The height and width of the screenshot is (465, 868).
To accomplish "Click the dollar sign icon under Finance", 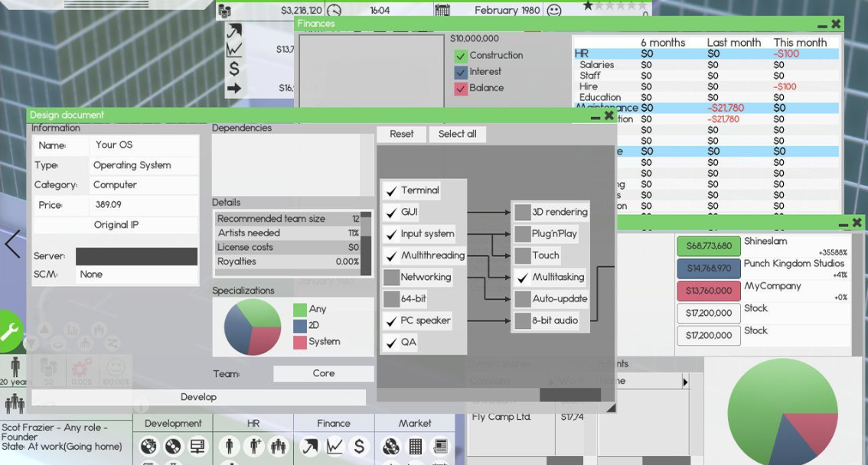I will [x=359, y=446].
